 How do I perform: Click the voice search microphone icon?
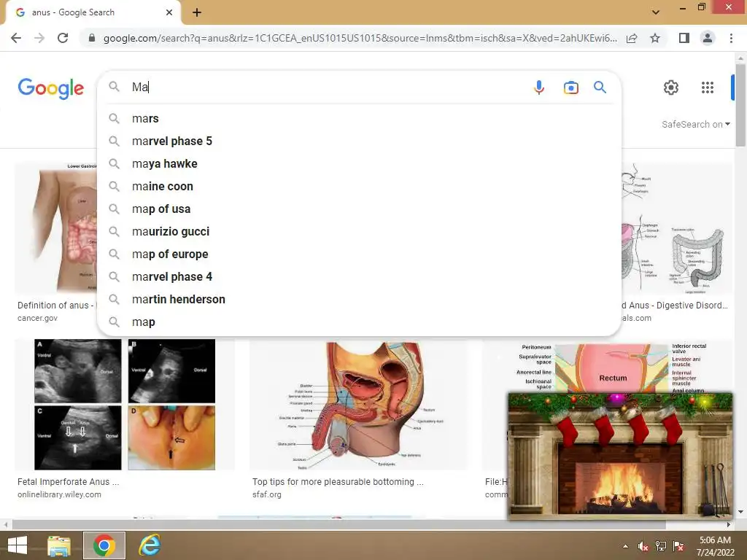point(539,87)
